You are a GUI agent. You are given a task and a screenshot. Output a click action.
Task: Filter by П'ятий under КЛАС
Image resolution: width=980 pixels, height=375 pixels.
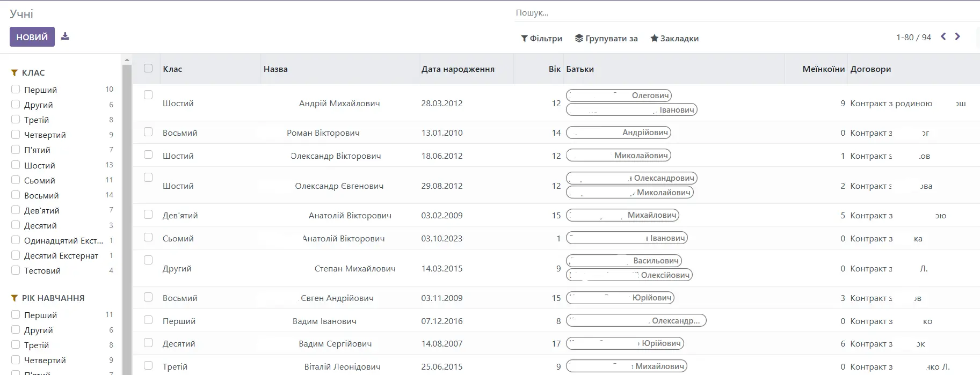pos(16,149)
